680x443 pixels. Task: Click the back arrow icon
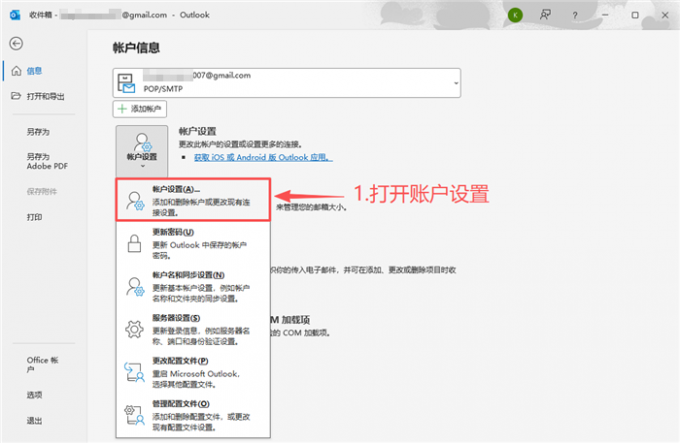click(16, 43)
